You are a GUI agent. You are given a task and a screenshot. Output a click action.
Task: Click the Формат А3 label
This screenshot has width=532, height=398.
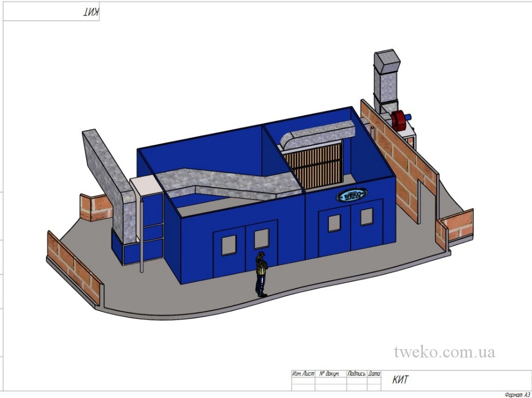[x=516, y=394]
